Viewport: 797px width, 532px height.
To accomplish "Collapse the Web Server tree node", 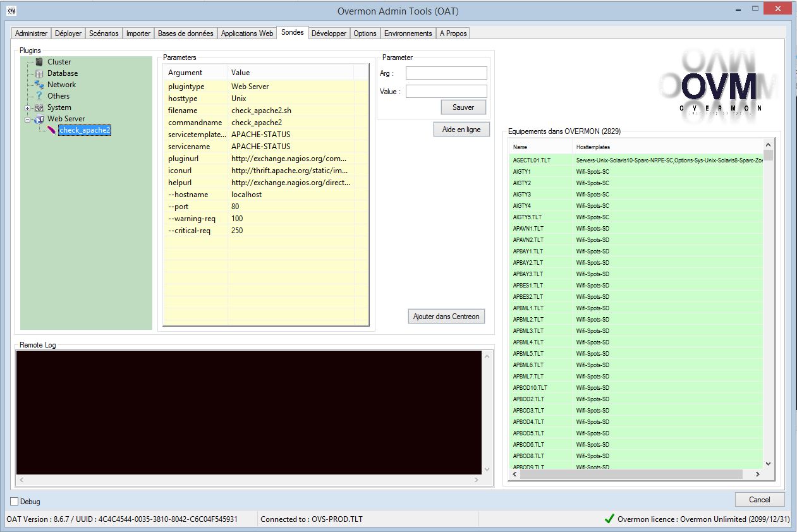I will coord(28,119).
